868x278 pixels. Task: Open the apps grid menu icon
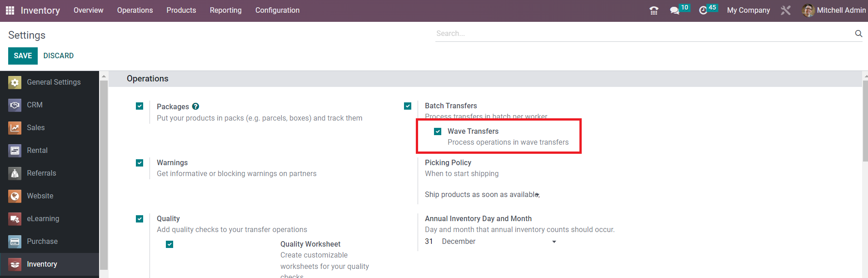point(10,10)
